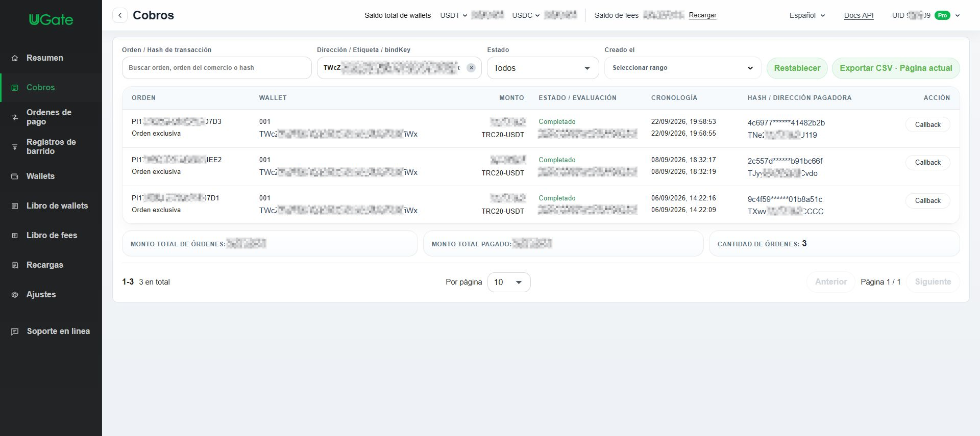Click Callback for the 22/09/2026 order

pos(927,124)
